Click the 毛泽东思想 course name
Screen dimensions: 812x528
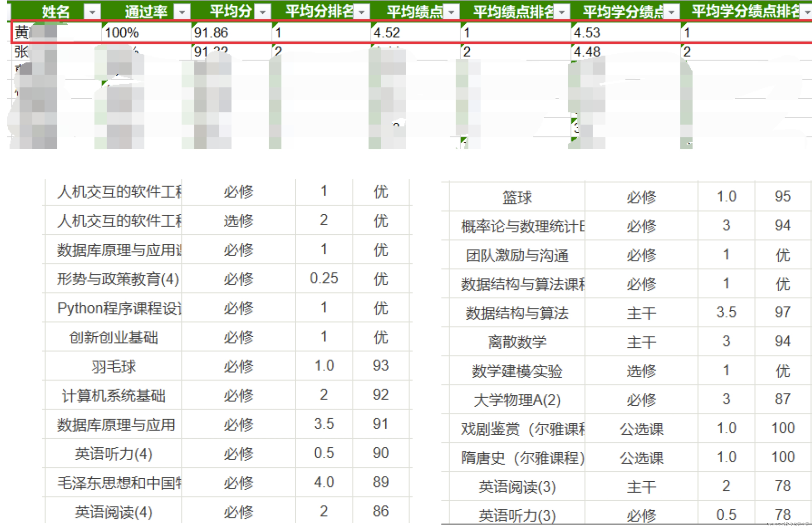(x=119, y=483)
